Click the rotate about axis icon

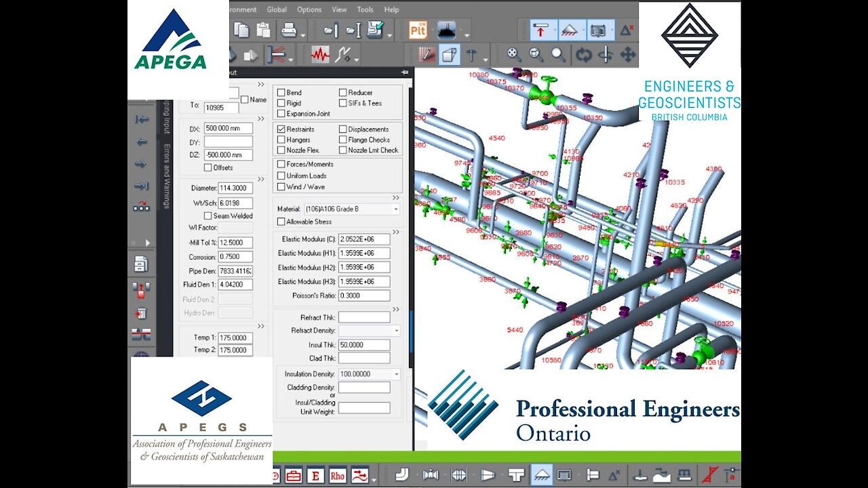[606, 54]
